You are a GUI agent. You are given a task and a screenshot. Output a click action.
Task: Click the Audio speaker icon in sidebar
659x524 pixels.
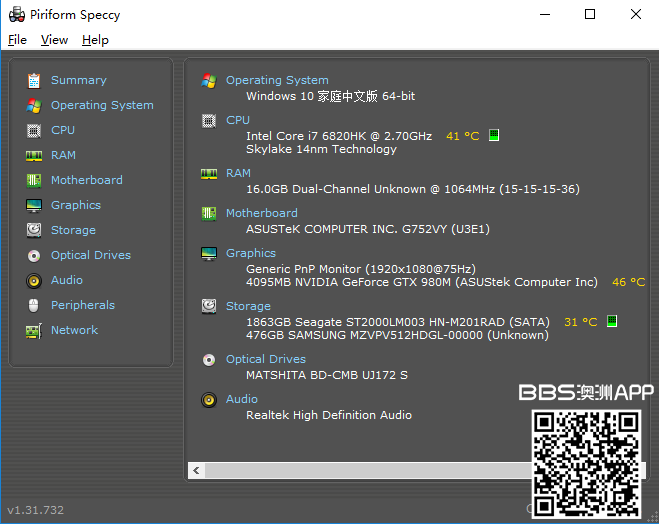tap(34, 280)
